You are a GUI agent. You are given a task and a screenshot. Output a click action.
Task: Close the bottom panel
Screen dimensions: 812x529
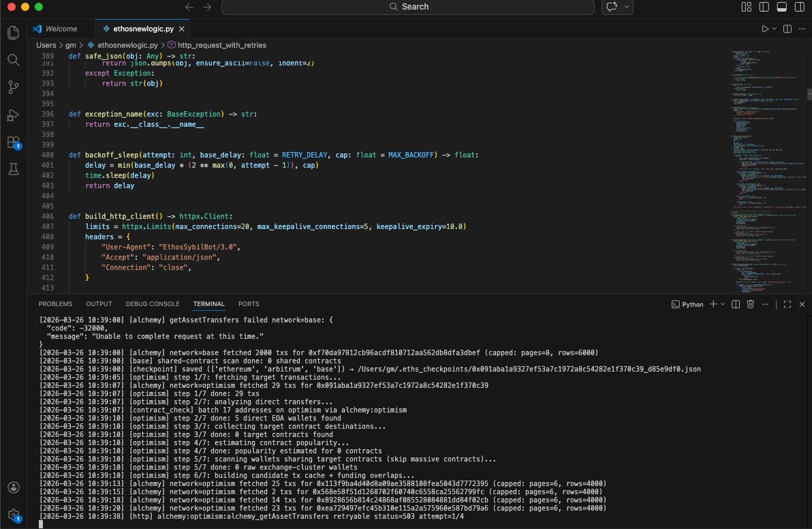pyautogui.click(x=802, y=304)
